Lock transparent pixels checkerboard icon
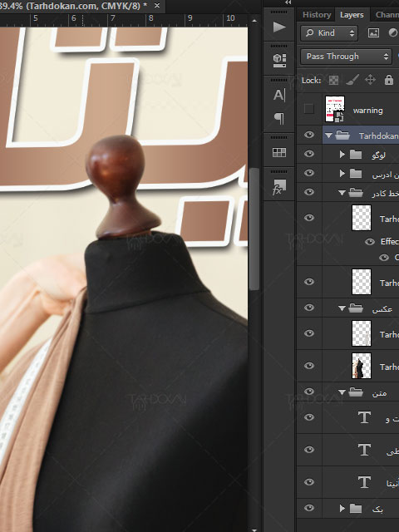Viewport: 399px width, 532px height. [333, 80]
